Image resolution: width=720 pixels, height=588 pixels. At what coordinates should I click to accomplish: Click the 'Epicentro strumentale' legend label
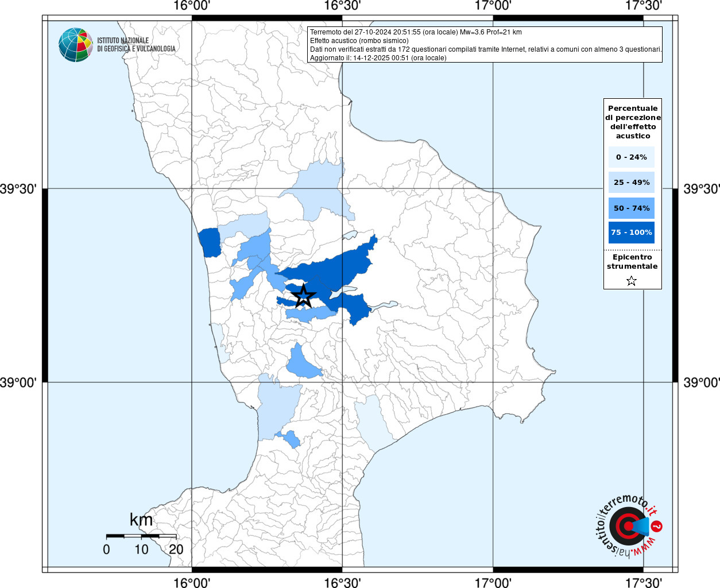click(632, 262)
